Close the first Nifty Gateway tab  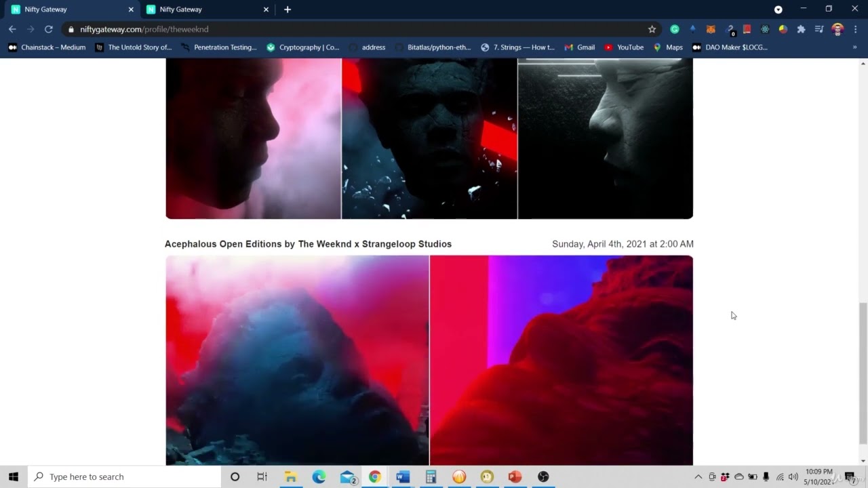[131, 9]
